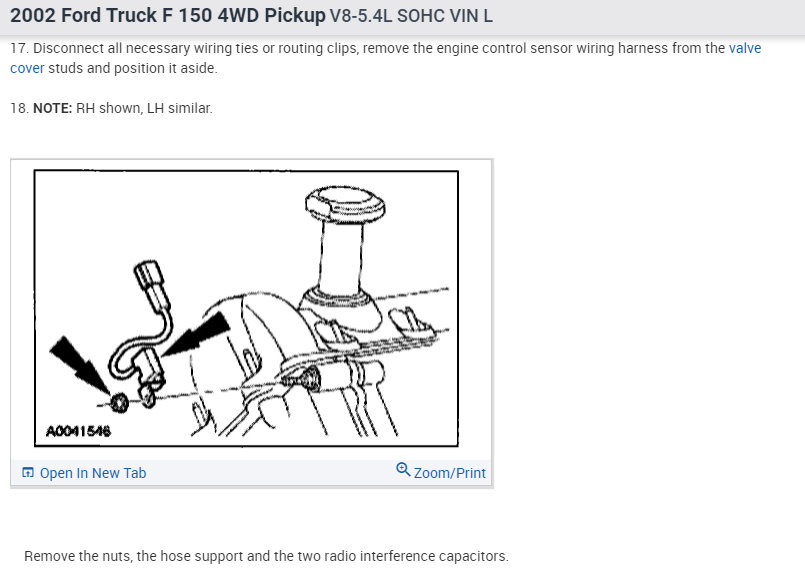
Task: Click the Open In New Tab icon
Action: (x=28, y=472)
